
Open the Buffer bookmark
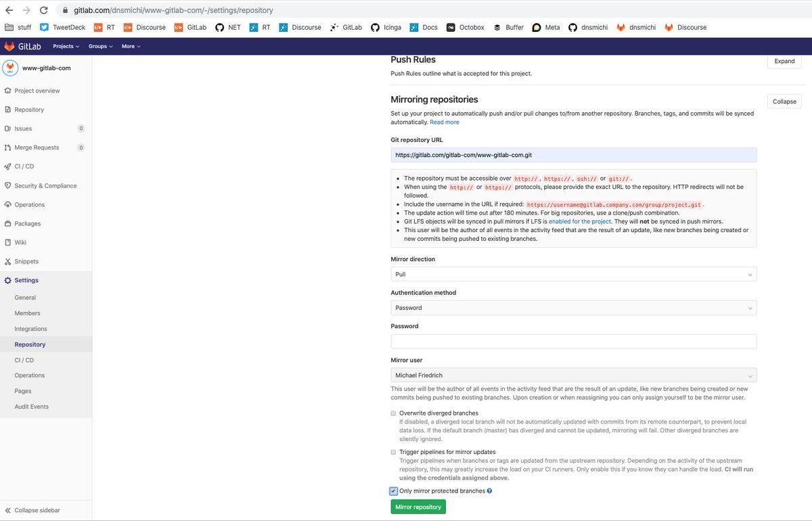[508, 28]
